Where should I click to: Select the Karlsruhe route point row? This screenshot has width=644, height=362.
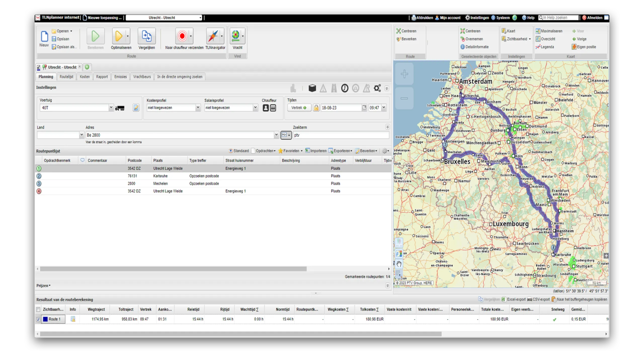click(213, 176)
